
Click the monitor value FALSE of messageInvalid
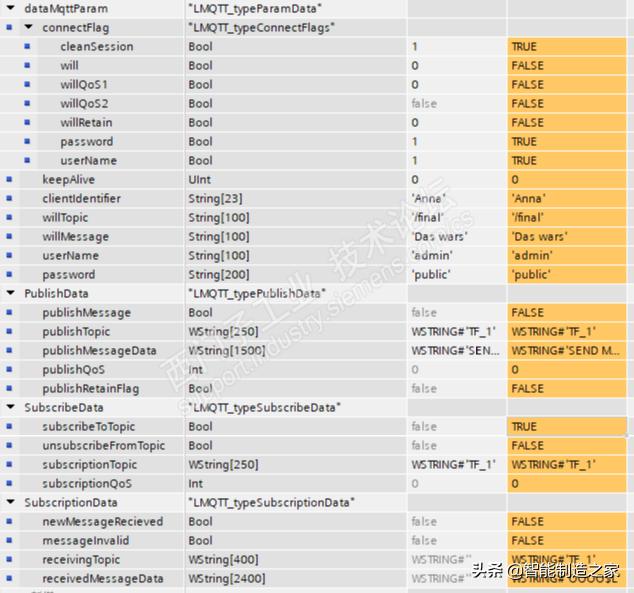(x=567, y=540)
